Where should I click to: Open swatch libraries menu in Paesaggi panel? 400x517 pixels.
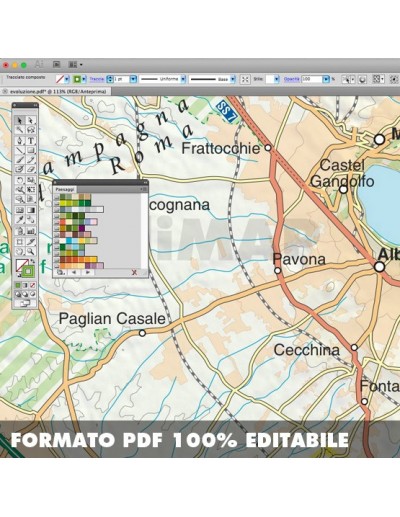[60, 272]
